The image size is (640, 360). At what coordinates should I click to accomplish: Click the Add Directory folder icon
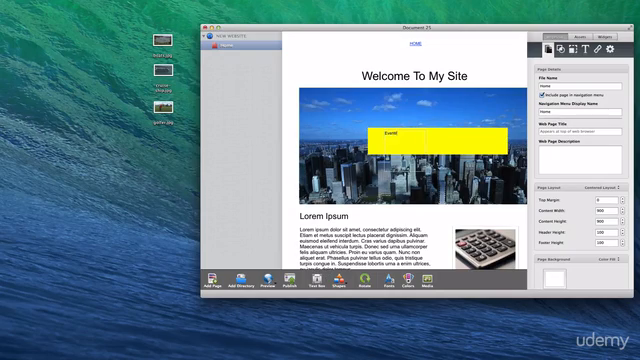tap(241, 279)
